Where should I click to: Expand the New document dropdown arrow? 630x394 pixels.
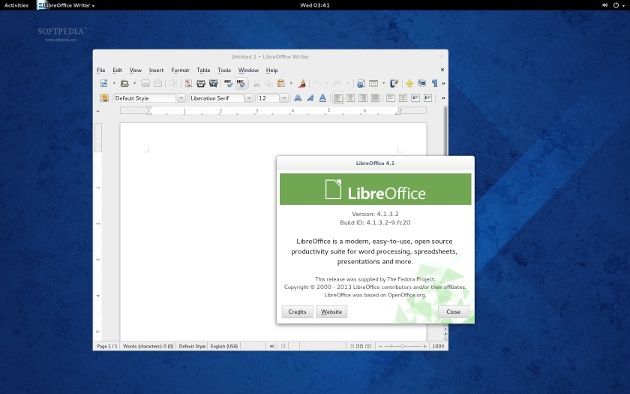point(114,84)
